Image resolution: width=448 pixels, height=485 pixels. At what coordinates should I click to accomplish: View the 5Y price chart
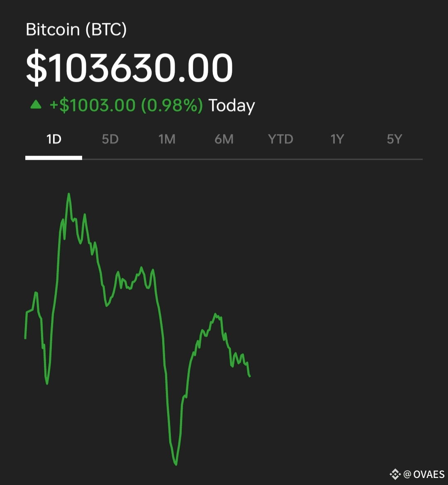coord(394,139)
